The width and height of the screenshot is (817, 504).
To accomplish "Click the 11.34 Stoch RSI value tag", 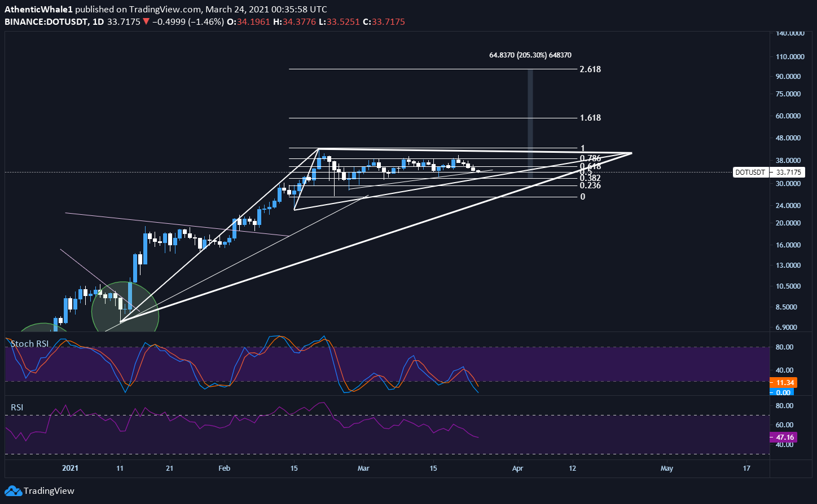I will pyautogui.click(x=783, y=382).
